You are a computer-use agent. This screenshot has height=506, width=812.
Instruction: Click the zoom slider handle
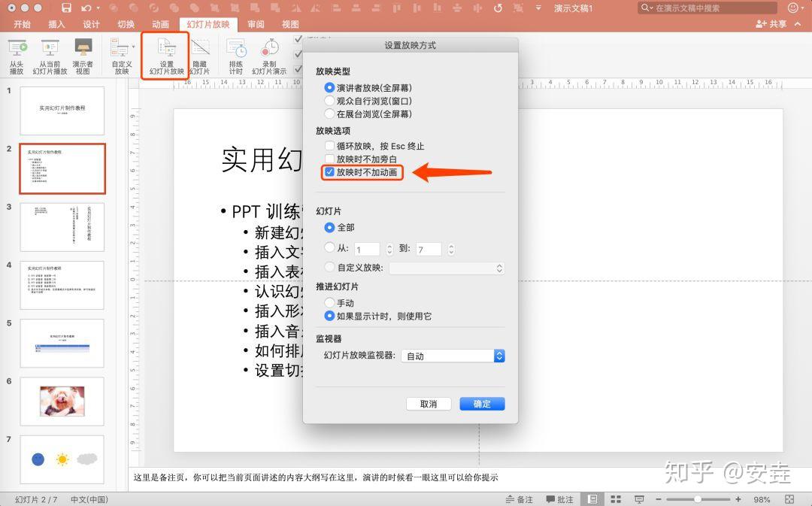[x=698, y=499]
